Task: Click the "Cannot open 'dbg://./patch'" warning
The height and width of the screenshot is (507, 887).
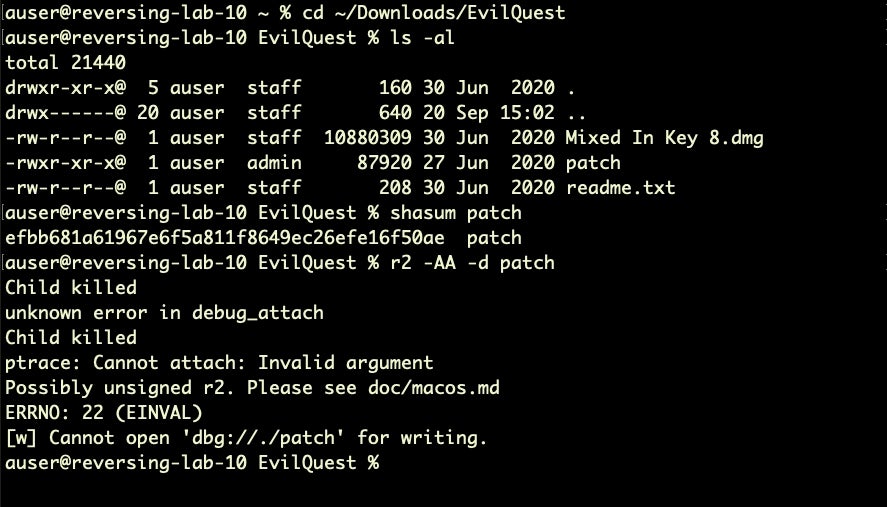Action: click(x=260, y=438)
